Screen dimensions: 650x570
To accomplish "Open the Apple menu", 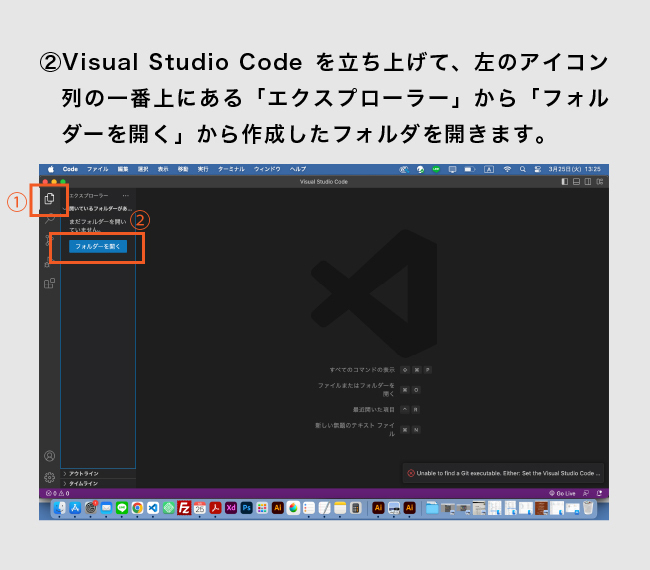I will [51, 169].
